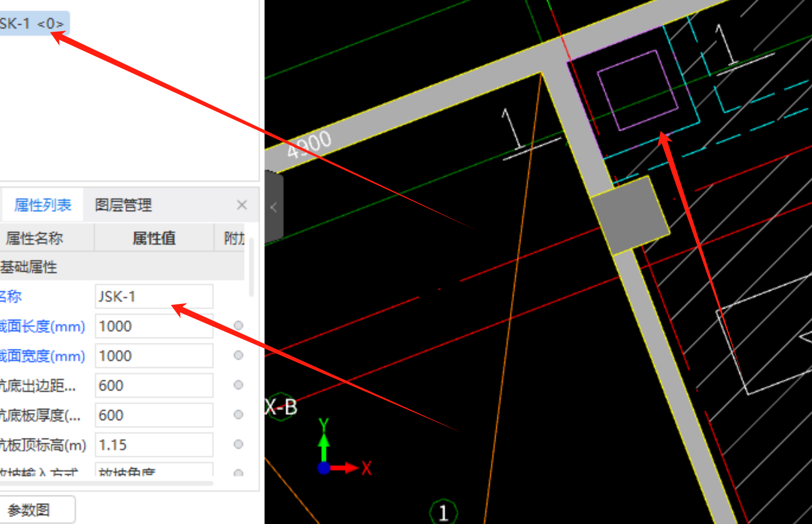Edit the 坑底出边距 value 600
Viewport: 812px width, 524px height.
click(x=154, y=385)
